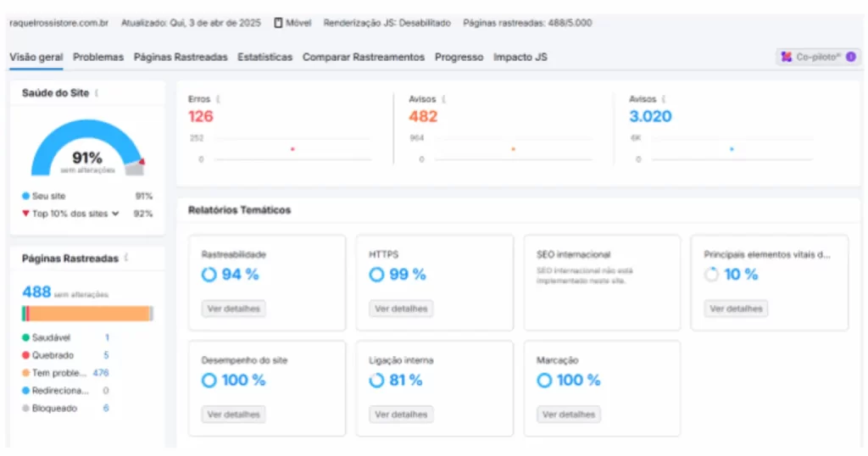
Task: Click the gray Bloqueado legend dot
Action: click(x=25, y=409)
